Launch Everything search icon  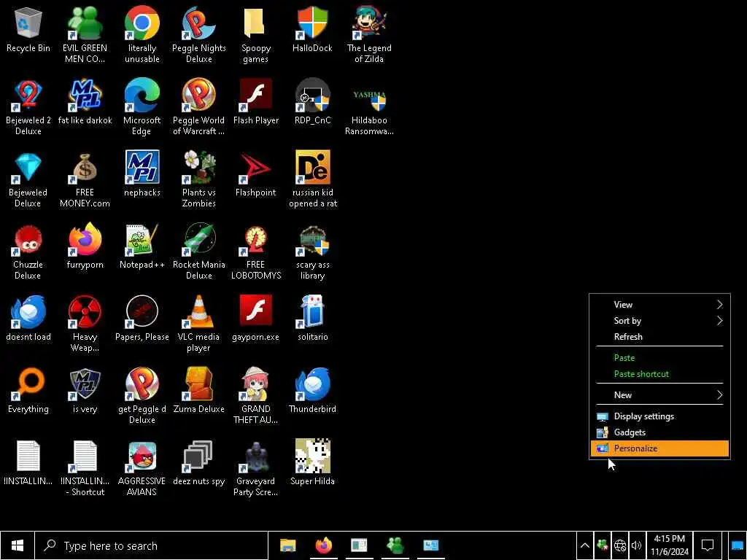[x=28, y=391]
